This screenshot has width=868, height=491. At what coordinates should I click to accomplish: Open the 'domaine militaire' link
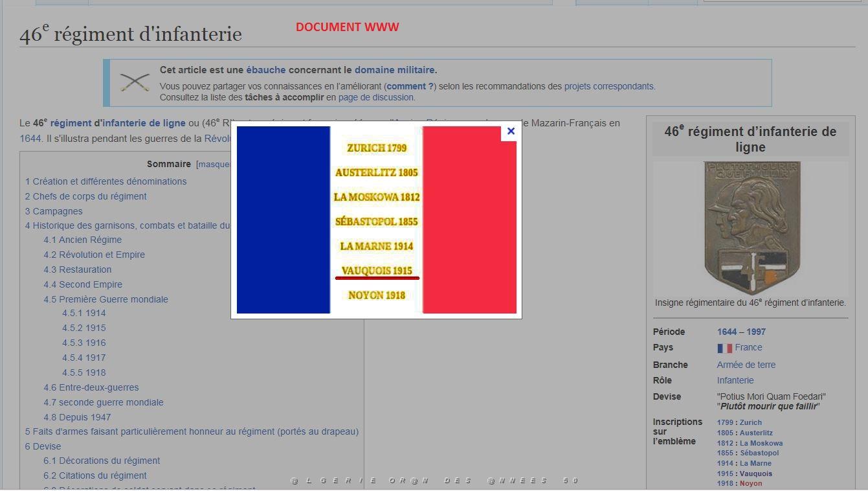[x=394, y=70]
